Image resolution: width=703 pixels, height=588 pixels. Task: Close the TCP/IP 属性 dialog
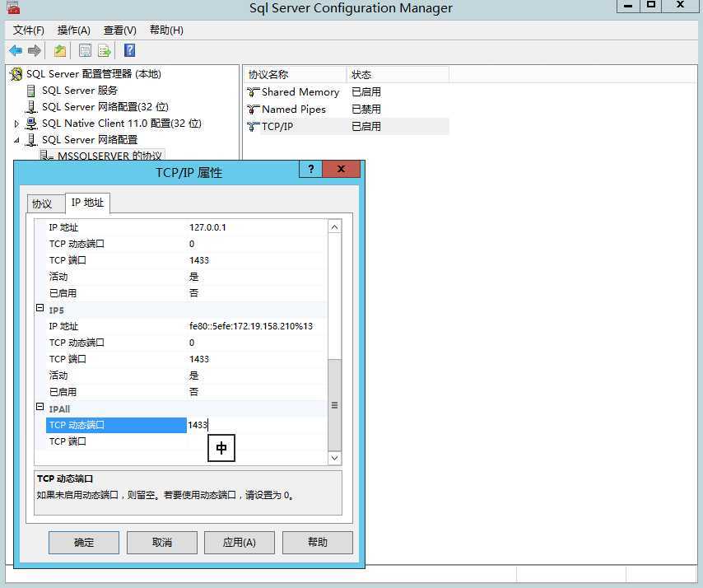point(341,169)
